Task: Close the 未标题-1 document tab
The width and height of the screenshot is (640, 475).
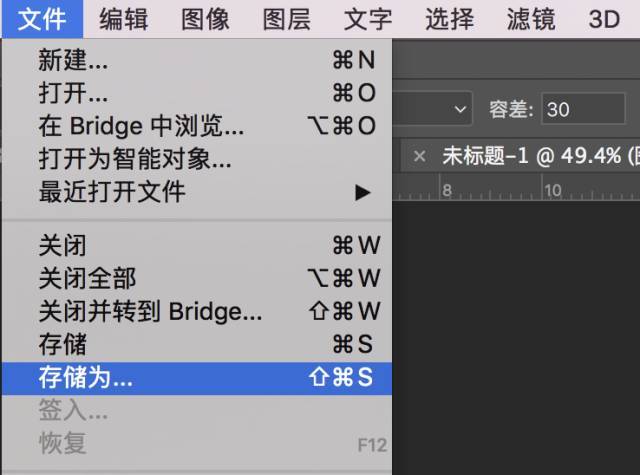Action: click(x=419, y=156)
